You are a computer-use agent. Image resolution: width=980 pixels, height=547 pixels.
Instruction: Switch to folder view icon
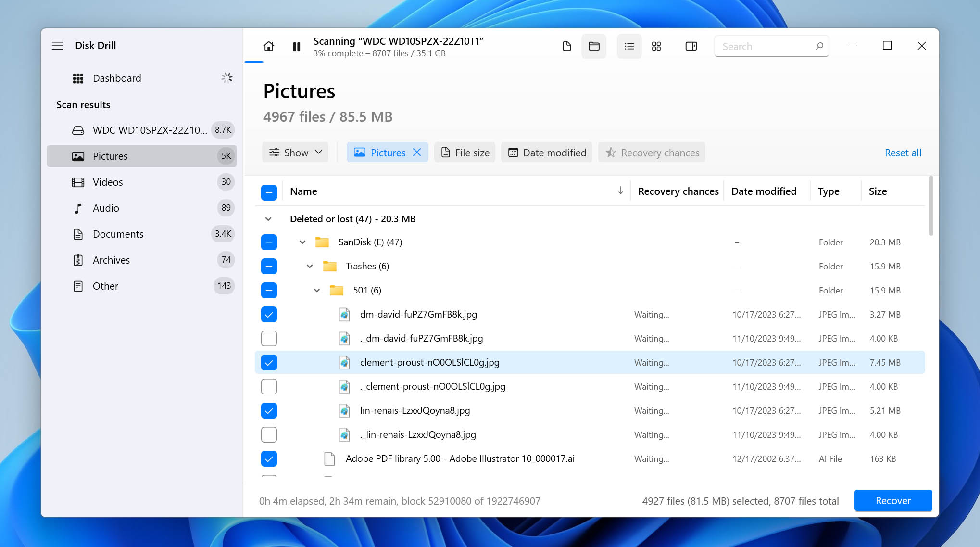tap(594, 46)
